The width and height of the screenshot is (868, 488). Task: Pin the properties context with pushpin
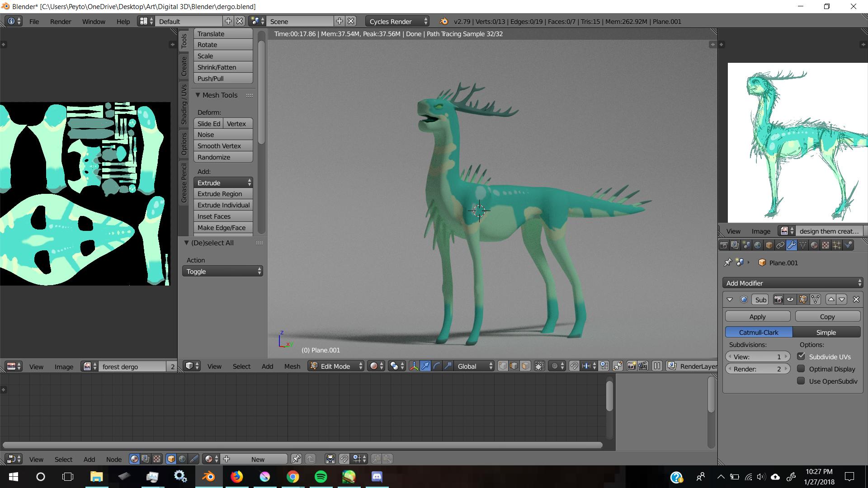pos(727,263)
